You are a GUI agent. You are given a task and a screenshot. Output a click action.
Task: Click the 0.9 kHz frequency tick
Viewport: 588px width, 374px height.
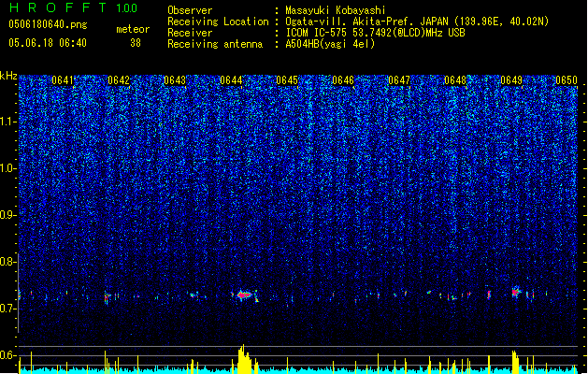8,215
